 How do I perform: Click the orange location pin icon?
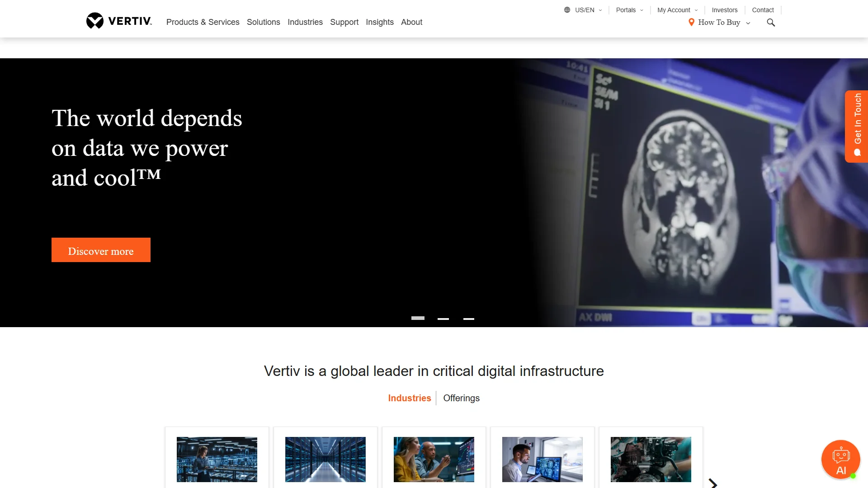691,22
